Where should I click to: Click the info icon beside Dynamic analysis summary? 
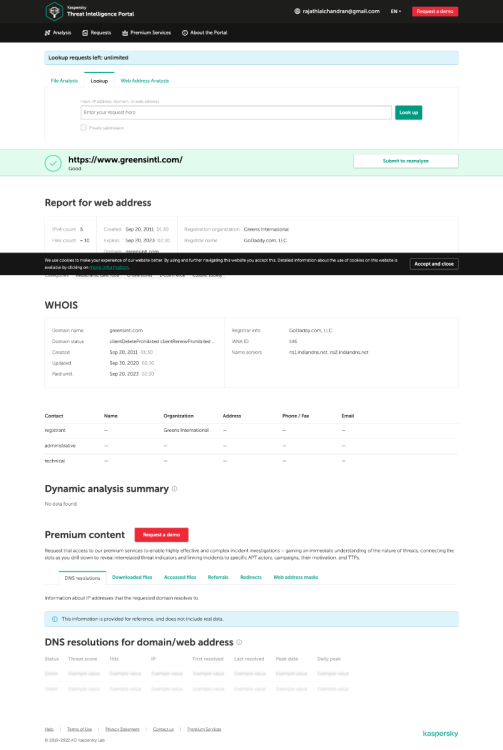pos(175,489)
